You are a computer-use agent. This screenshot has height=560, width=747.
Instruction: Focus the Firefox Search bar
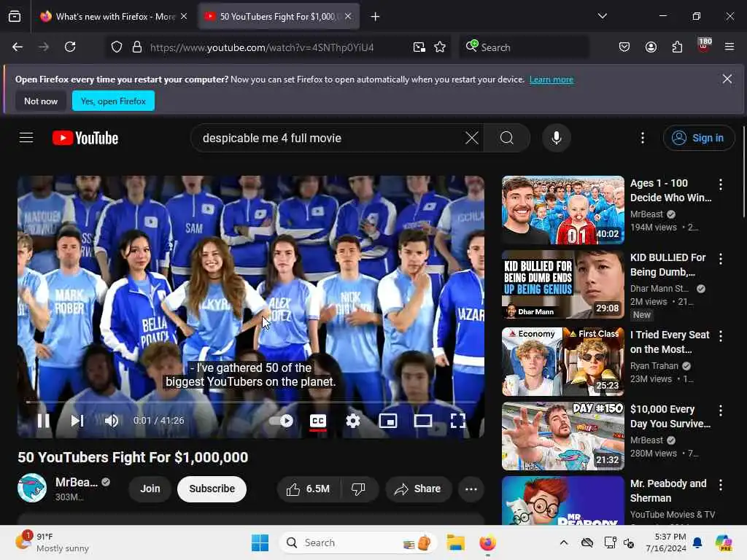524,47
